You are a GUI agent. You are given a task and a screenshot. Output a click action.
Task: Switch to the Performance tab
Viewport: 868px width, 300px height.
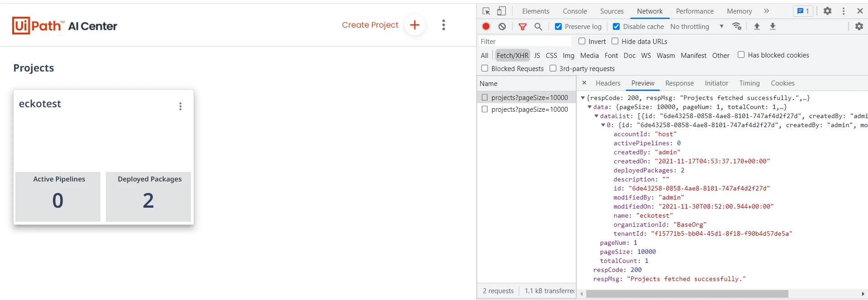pyautogui.click(x=695, y=11)
